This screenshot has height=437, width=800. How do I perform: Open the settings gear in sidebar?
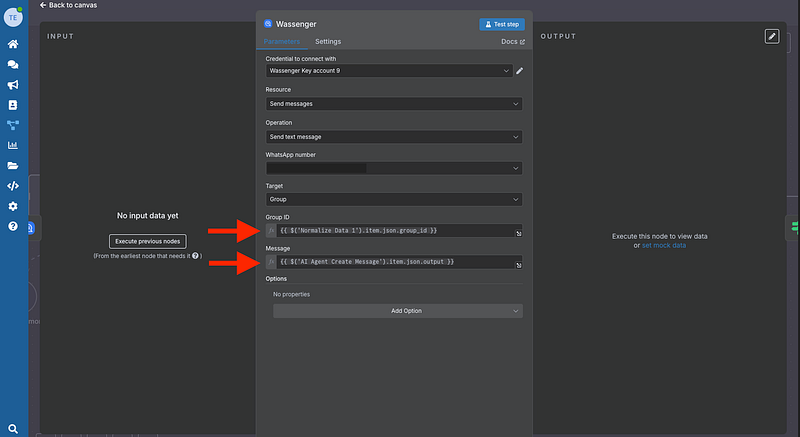pos(13,206)
